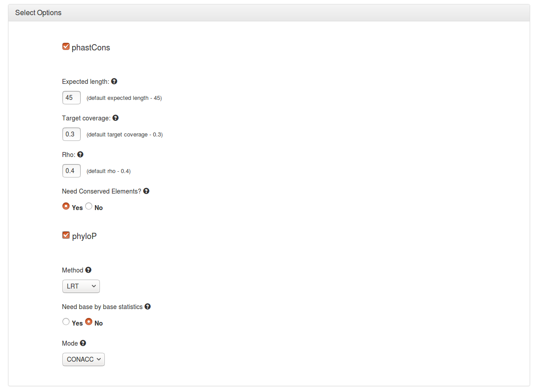Click the Expected length input field
The image size is (539, 392).
click(71, 98)
